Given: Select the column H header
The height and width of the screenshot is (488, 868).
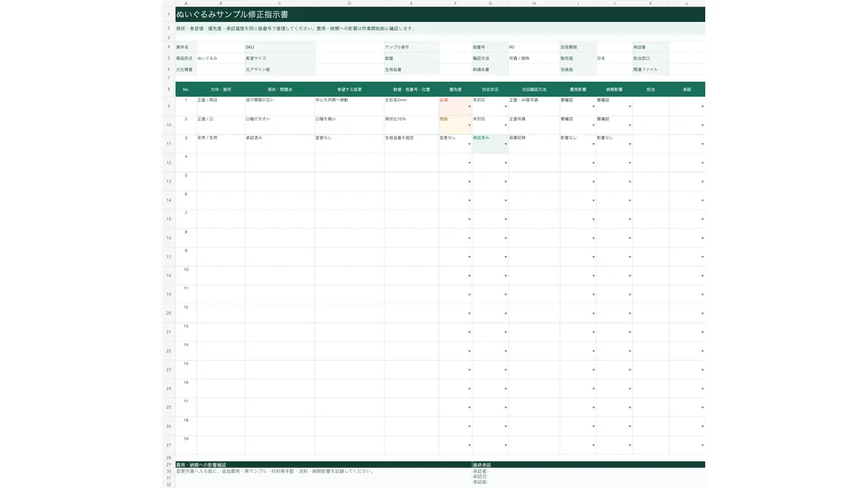Looking at the screenshot, I should [x=534, y=4].
